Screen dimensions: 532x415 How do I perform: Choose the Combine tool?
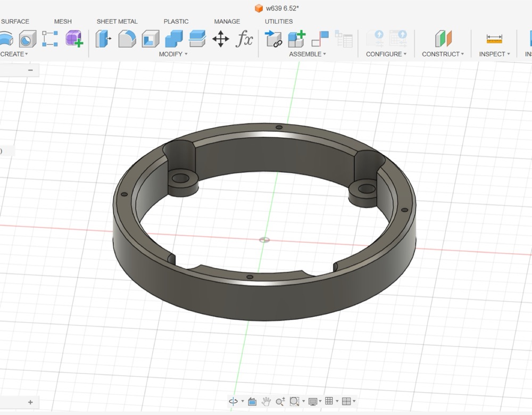174,39
